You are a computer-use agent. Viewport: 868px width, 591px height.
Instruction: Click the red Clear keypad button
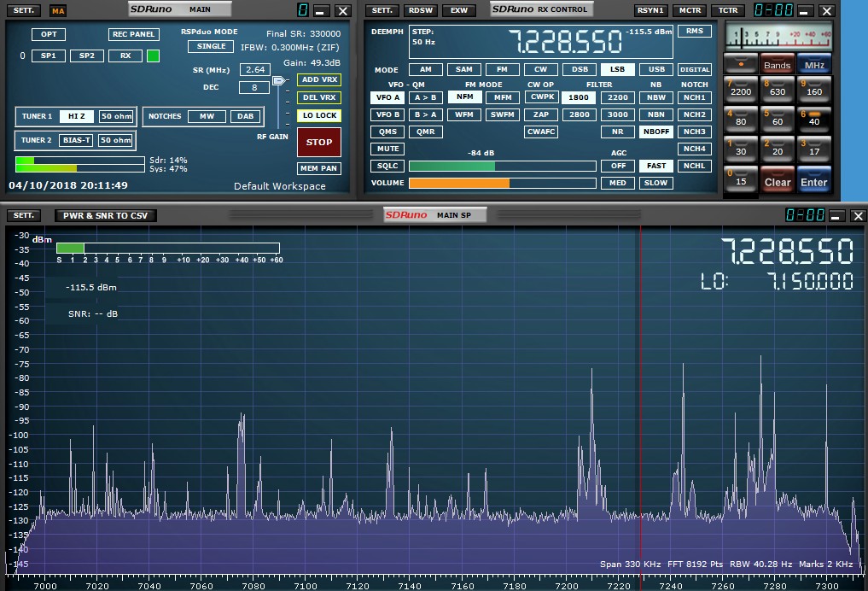778,180
